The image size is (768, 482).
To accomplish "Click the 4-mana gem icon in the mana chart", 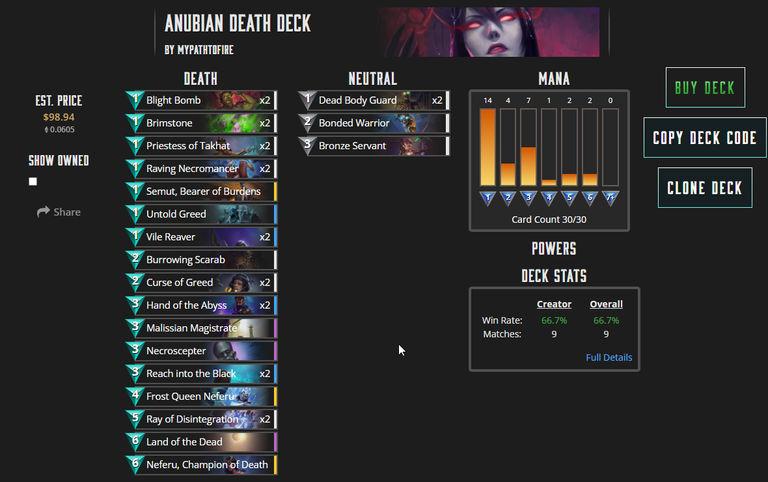I will tap(549, 198).
